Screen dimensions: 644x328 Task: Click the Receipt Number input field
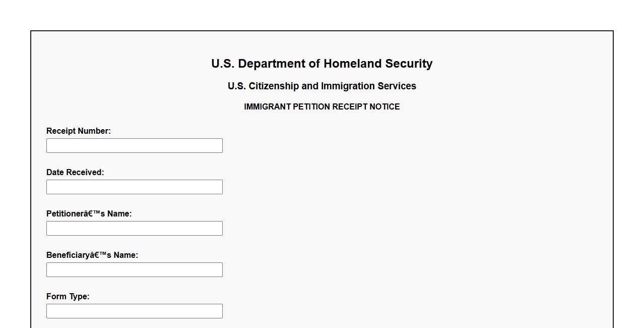(134, 146)
